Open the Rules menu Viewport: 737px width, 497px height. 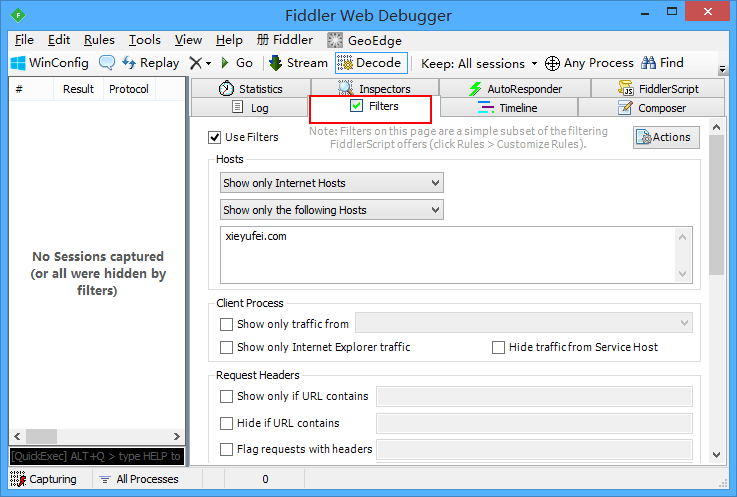(99, 40)
